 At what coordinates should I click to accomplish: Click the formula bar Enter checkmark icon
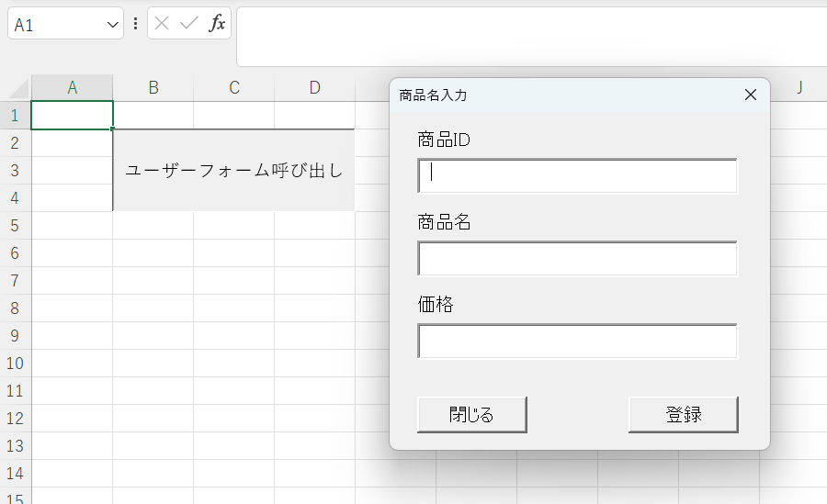point(188,23)
